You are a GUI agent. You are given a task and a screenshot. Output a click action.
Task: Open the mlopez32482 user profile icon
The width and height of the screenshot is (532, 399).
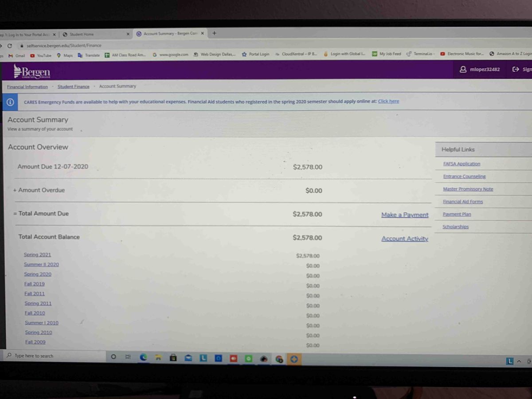click(463, 70)
